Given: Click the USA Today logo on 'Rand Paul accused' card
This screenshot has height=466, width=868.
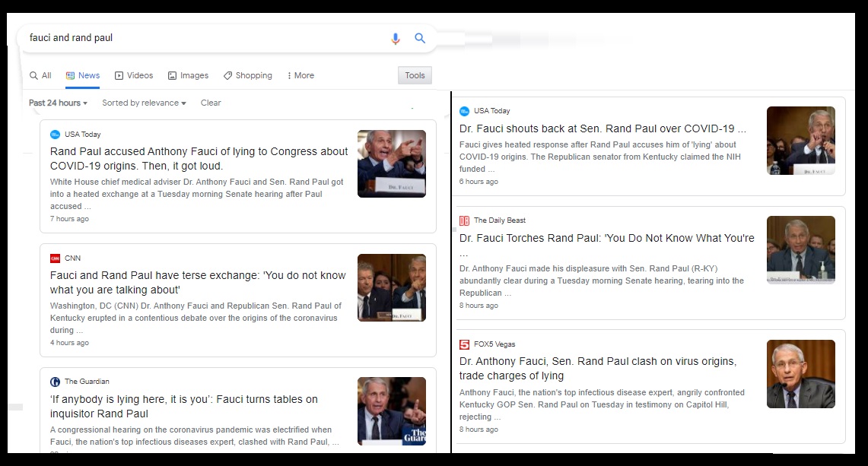Looking at the screenshot, I should pos(55,135).
